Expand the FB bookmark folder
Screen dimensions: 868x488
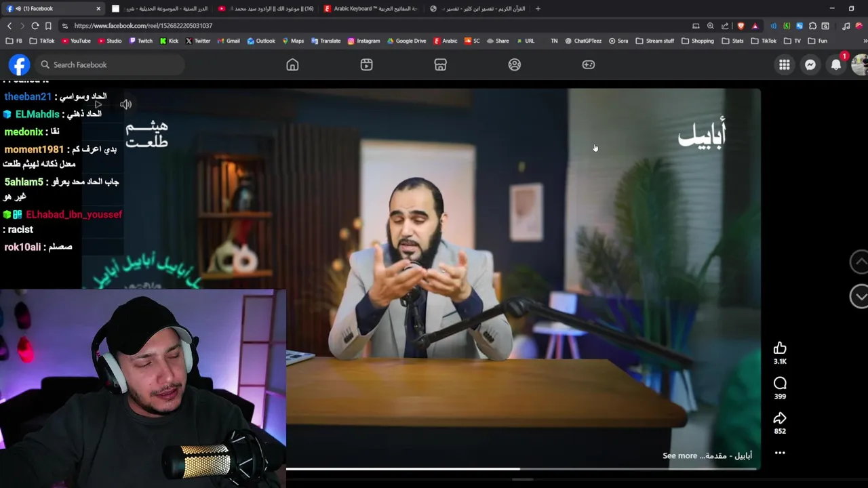14,41
